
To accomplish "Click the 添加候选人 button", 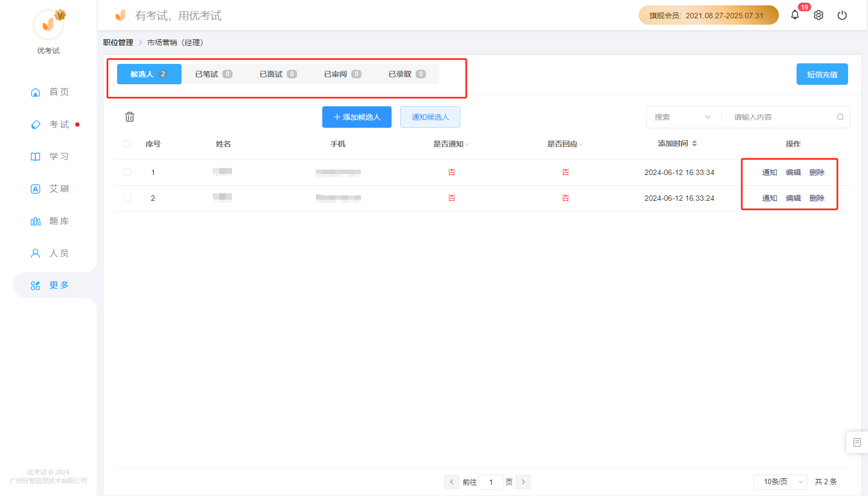I will 357,117.
